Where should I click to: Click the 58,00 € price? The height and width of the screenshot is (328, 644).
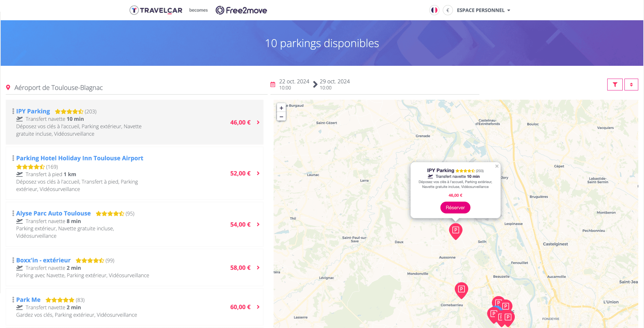[x=240, y=268]
